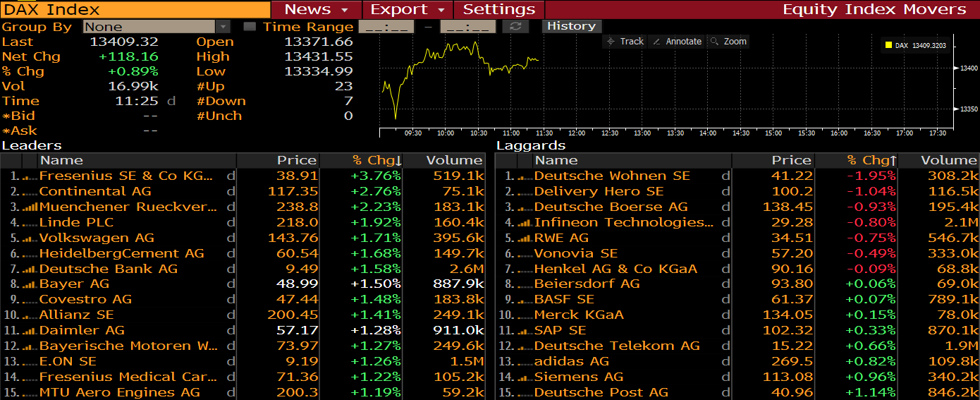Click the High value 13431.55
This screenshot has width=980, height=400.
(x=319, y=57)
